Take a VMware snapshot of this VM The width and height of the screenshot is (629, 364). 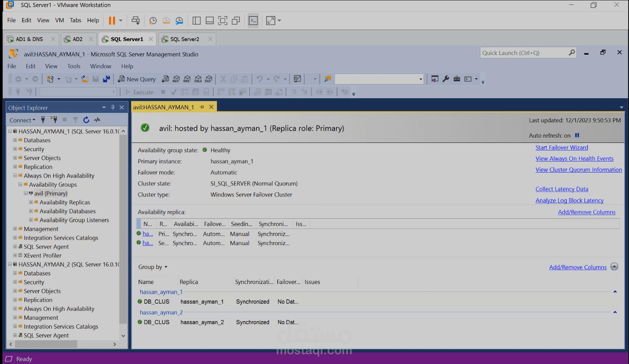tap(153, 20)
